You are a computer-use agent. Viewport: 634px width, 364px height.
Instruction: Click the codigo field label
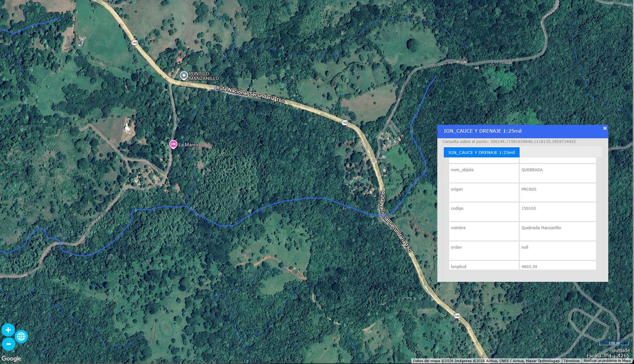(x=457, y=208)
